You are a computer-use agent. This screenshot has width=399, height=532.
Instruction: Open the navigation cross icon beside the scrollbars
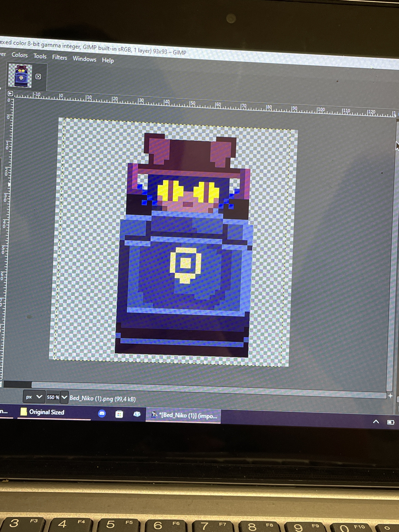tap(390, 396)
